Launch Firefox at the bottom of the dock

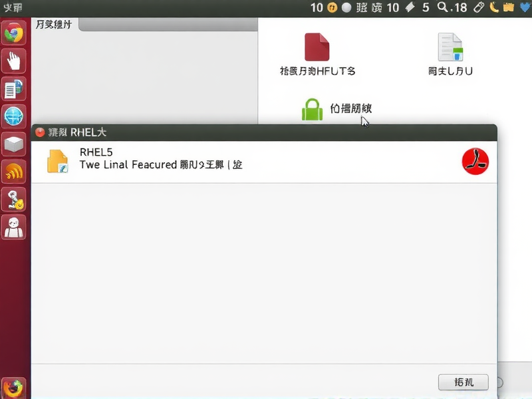[x=13, y=386]
